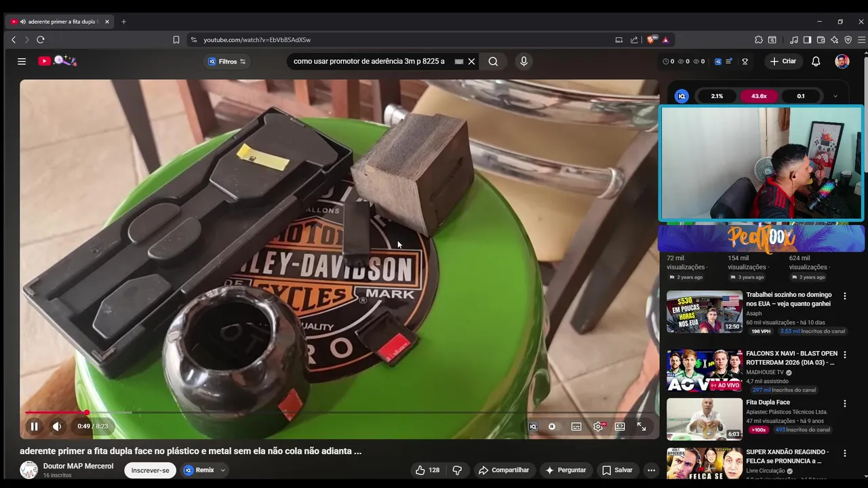868x488 pixels.
Task: Open the browser main menu icon
Action: point(861,40)
